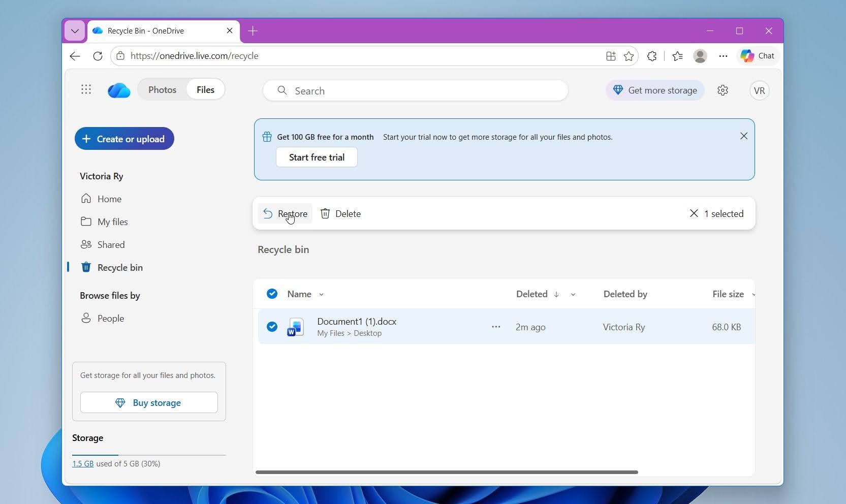Toggle the select-all checkbox in header

point(272,294)
